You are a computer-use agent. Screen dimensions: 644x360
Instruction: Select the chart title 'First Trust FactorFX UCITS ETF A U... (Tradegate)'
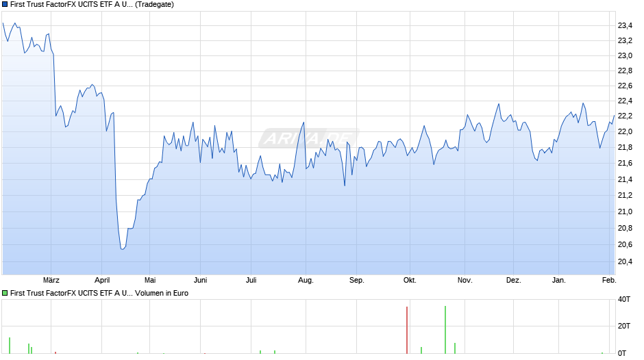(x=92, y=5)
